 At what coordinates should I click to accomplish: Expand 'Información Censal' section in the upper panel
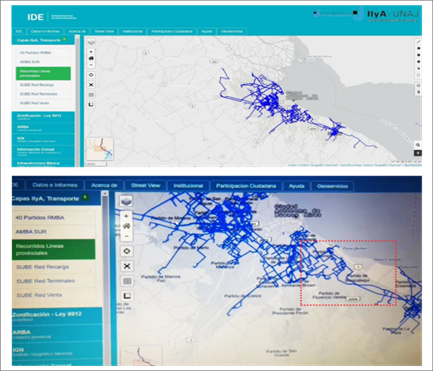click(43, 152)
